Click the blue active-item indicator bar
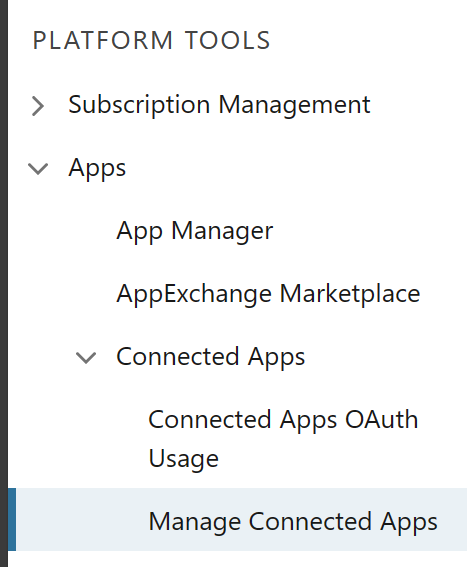This screenshot has width=467, height=567. 12,519
